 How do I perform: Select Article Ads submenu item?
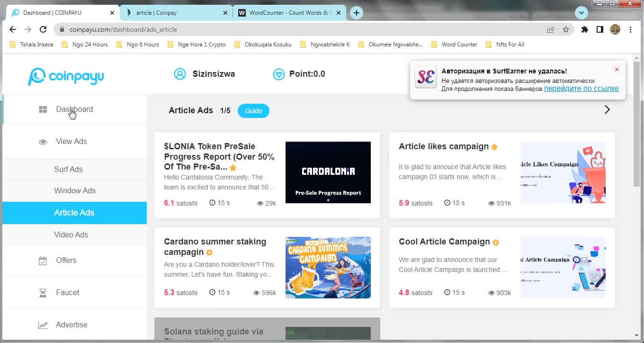(x=74, y=213)
